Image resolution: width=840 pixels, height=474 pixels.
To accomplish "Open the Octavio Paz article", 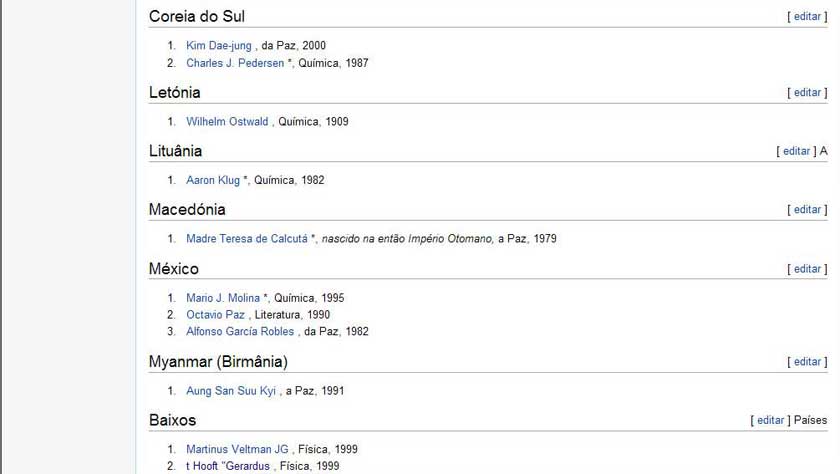I will click(x=215, y=314).
